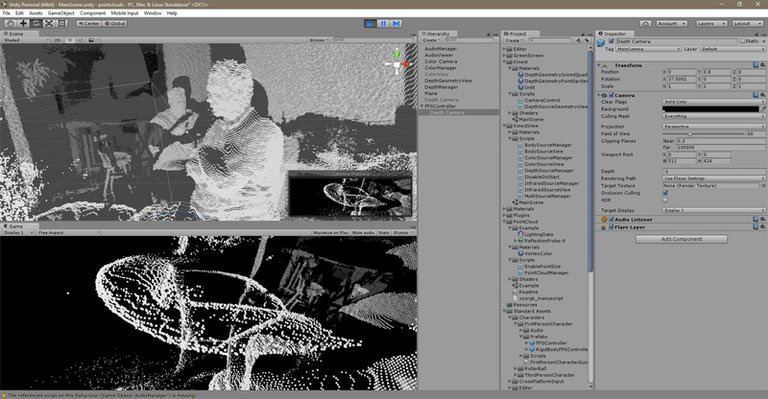Click the scene orientation gizmo
The image size is (768, 399).
pos(397,63)
